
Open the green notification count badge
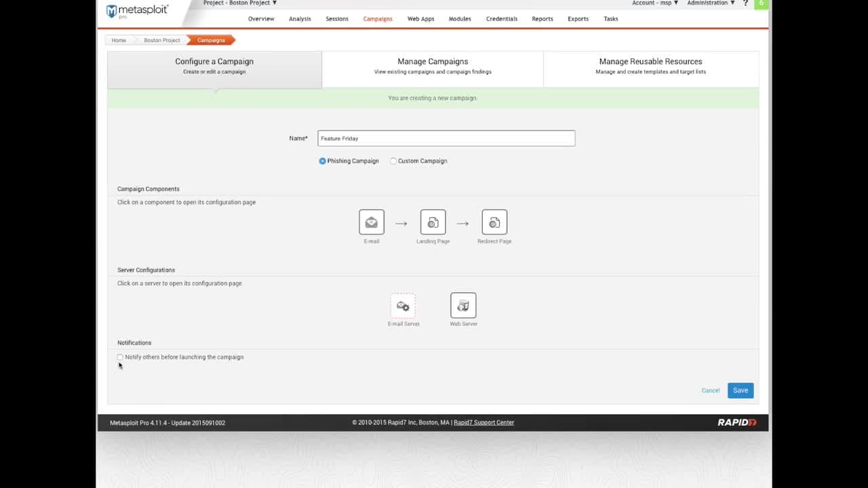pos(761,4)
